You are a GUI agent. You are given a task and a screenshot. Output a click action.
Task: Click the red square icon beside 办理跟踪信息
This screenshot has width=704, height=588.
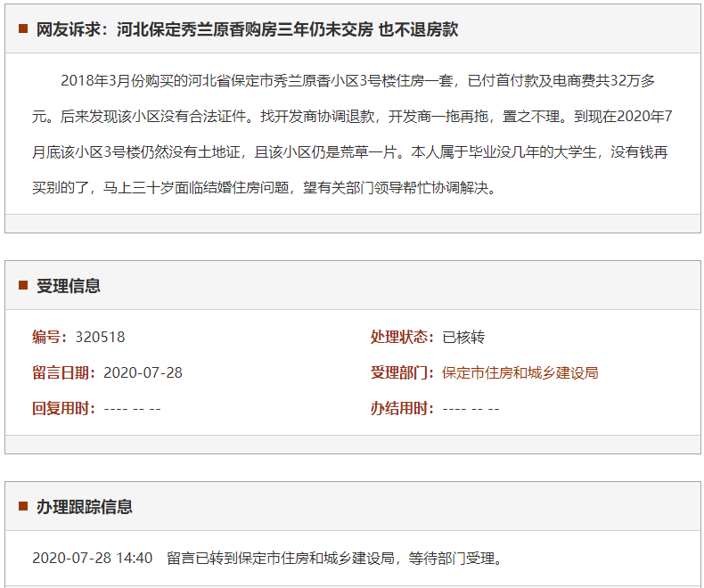23,507
